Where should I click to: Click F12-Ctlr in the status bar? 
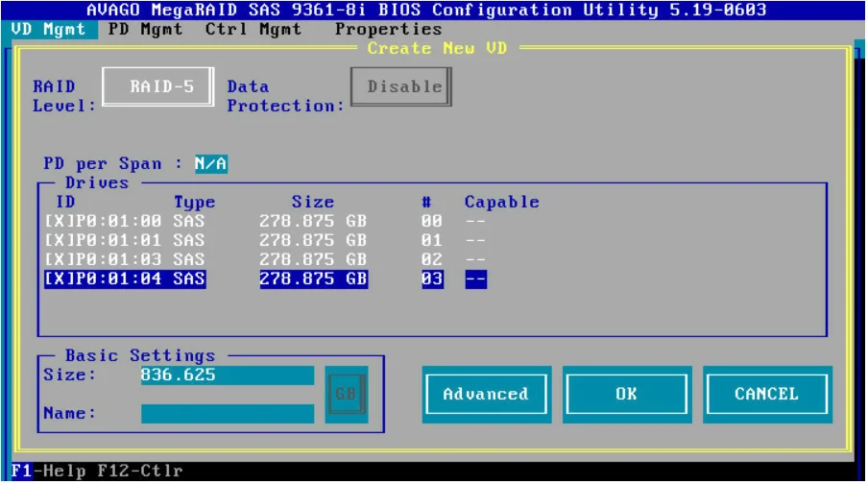139,472
